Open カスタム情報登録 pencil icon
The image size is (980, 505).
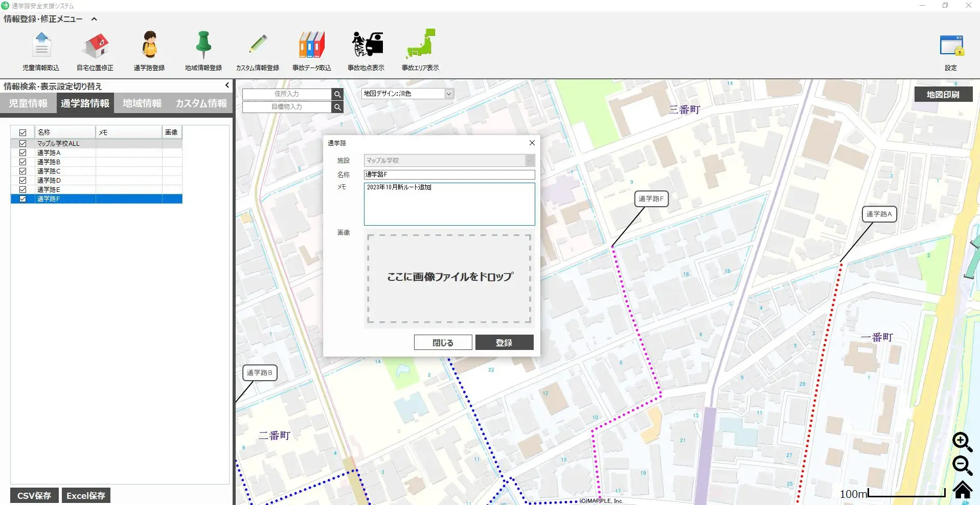[x=258, y=46]
